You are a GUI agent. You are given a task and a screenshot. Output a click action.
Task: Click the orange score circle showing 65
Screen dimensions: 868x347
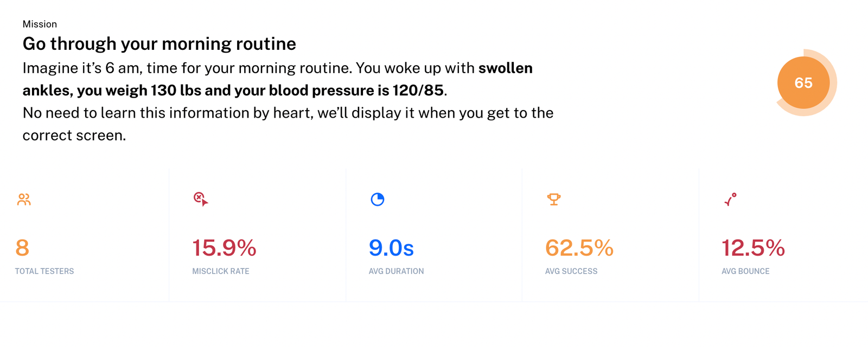803,82
